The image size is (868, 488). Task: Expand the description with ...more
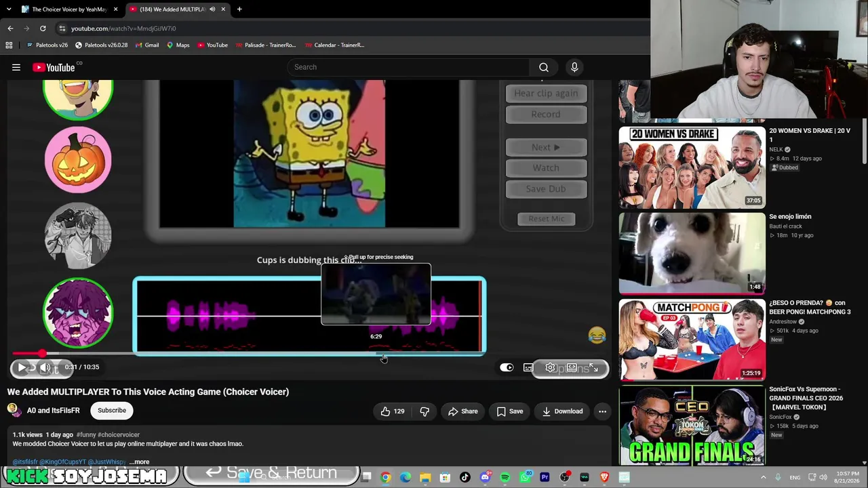[139, 462]
